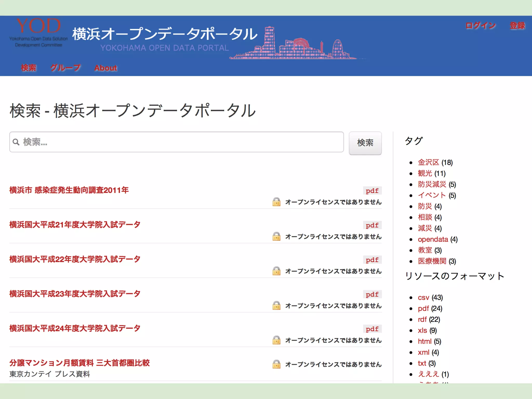The height and width of the screenshot is (399, 532).
Task: Filter by csv resource format
Action: 423,297
